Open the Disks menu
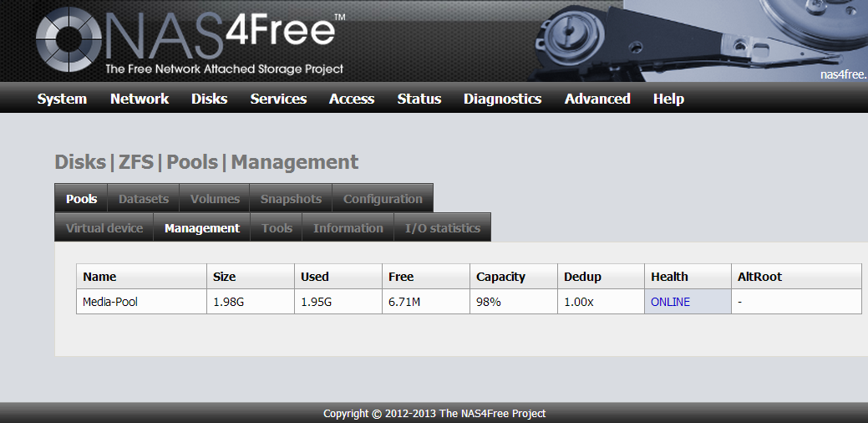The height and width of the screenshot is (423, 868). 209,99
